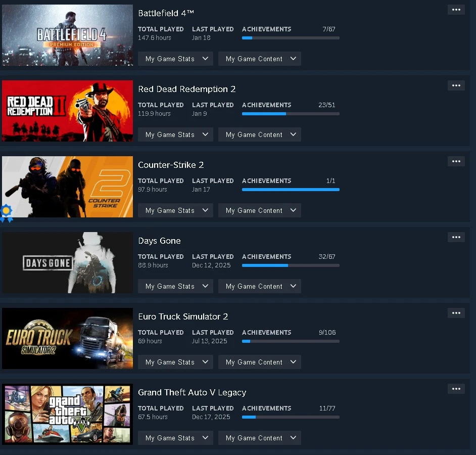Expand My Game Content for Days Gone
Screen dimensions: 476x455
point(260,286)
